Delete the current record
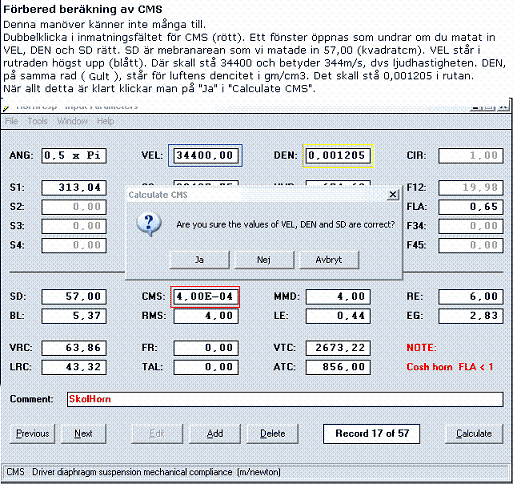 [x=273, y=434]
